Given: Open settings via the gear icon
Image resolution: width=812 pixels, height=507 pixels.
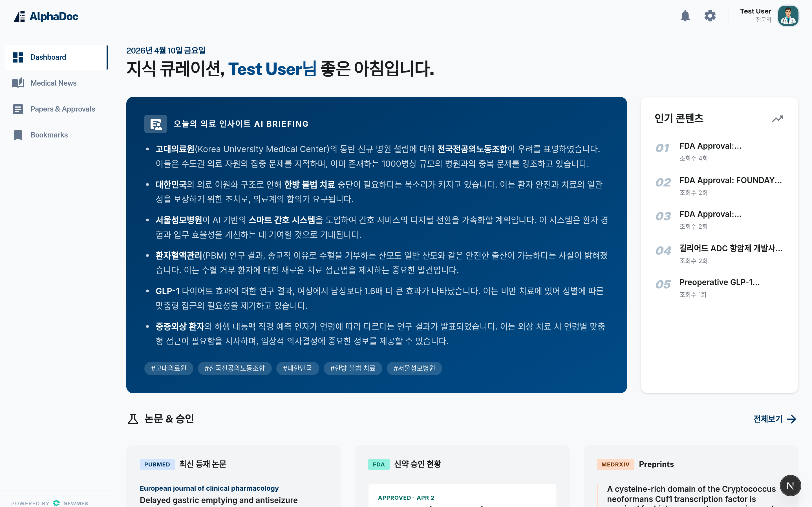Looking at the screenshot, I should 710,16.
